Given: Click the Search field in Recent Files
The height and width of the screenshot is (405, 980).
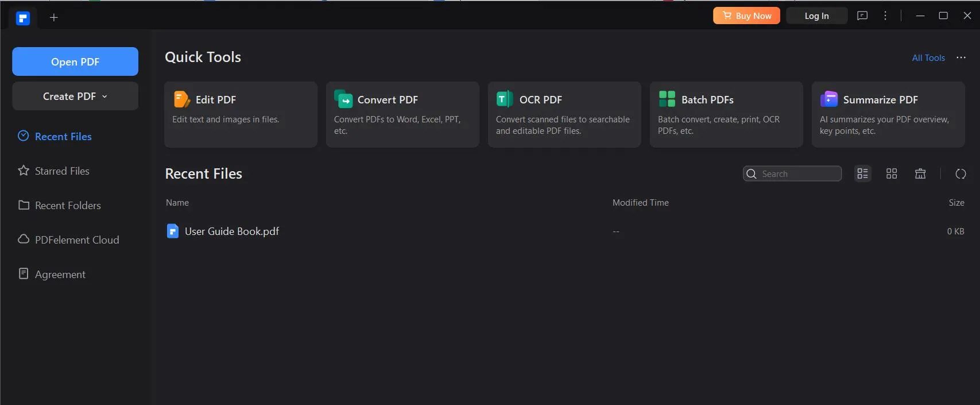Looking at the screenshot, I should [792, 173].
